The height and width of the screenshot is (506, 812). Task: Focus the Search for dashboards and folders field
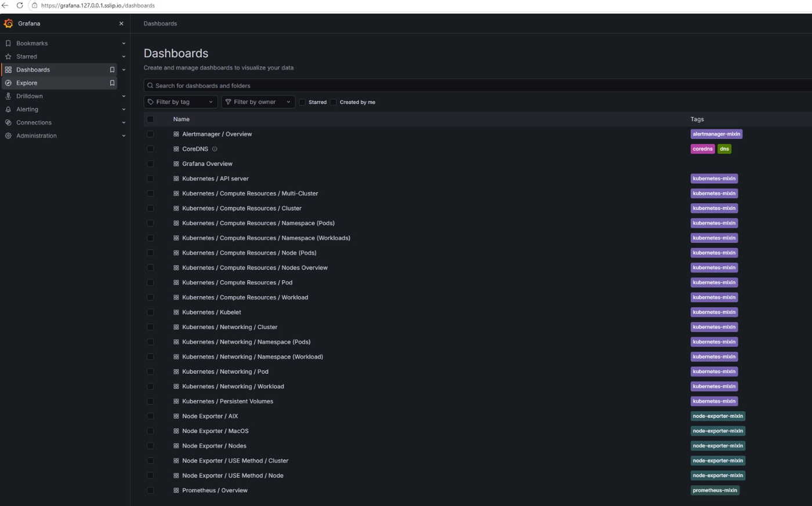coord(478,86)
